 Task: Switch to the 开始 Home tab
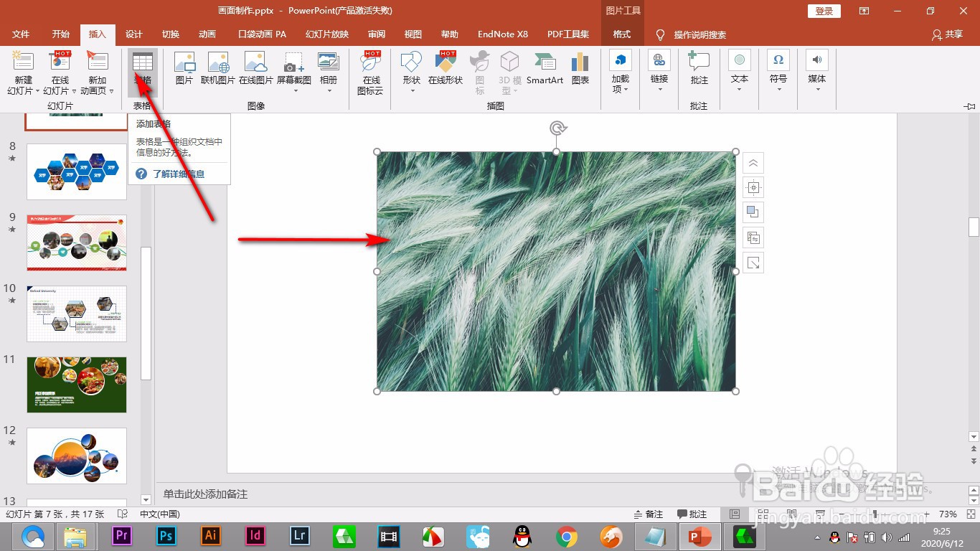(x=61, y=34)
